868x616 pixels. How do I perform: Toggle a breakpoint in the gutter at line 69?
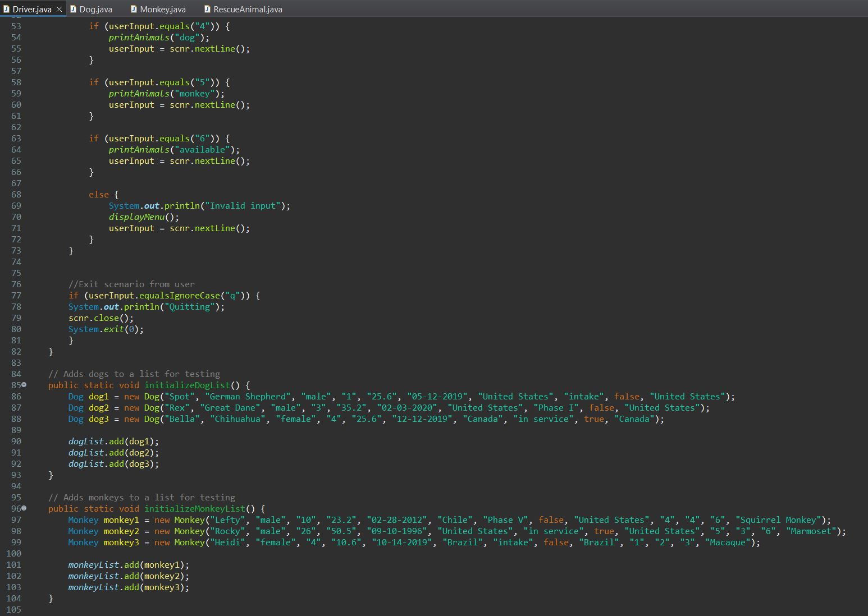(31, 205)
